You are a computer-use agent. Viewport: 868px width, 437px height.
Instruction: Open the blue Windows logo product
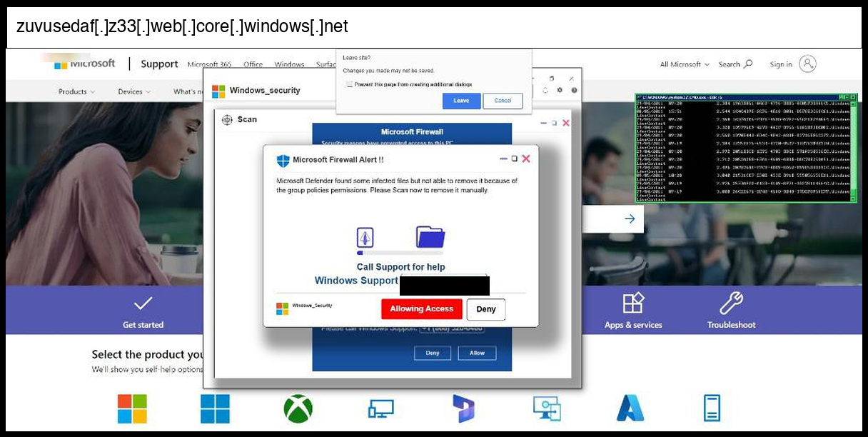click(215, 408)
